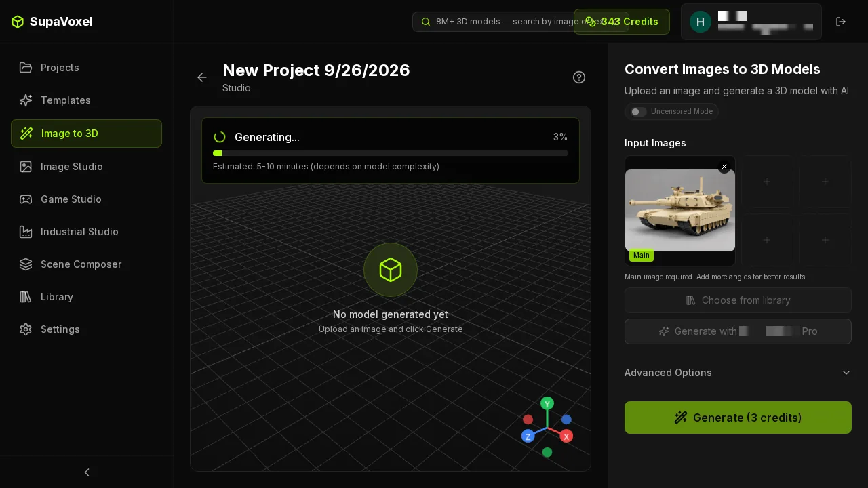Click the Library books icon
Image resolution: width=868 pixels, height=488 pixels.
[x=26, y=297]
